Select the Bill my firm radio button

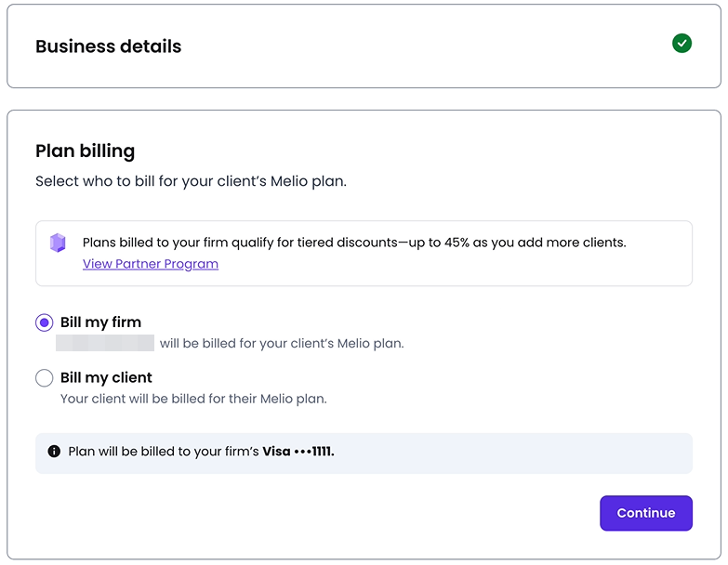[x=44, y=322]
